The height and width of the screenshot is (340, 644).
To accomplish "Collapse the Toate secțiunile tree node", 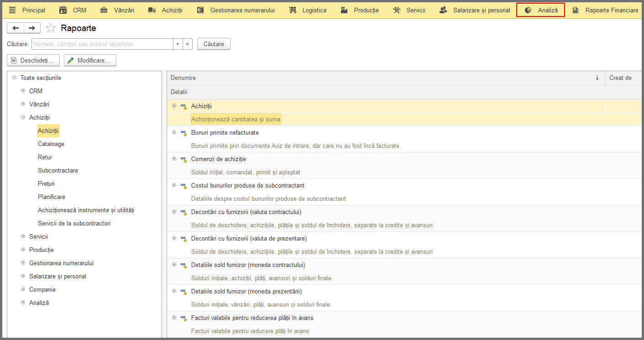I will point(15,78).
